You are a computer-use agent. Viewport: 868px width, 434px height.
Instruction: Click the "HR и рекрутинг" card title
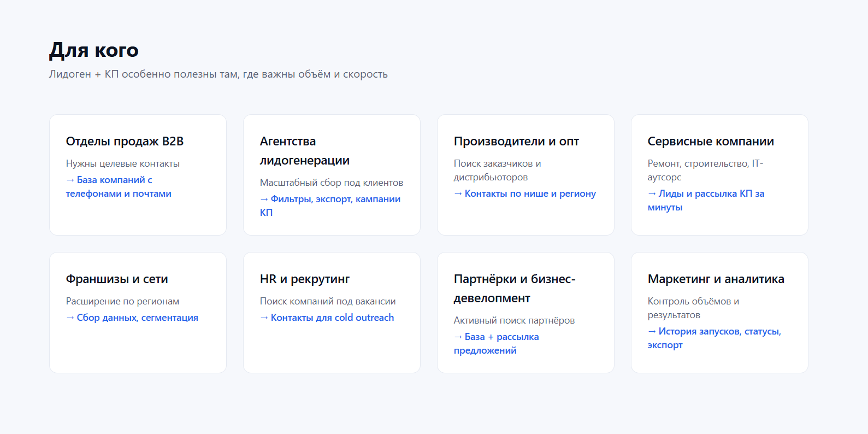click(x=304, y=279)
